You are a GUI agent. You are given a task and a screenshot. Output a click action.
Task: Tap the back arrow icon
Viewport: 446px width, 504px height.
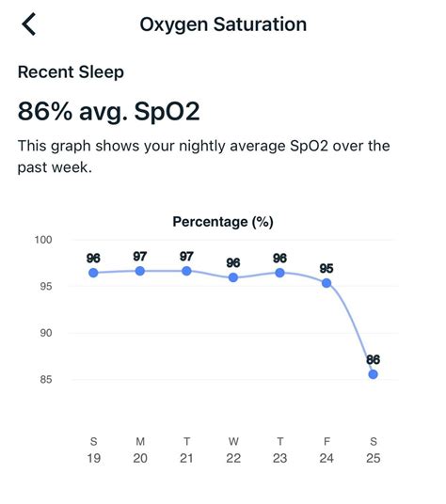point(28,24)
